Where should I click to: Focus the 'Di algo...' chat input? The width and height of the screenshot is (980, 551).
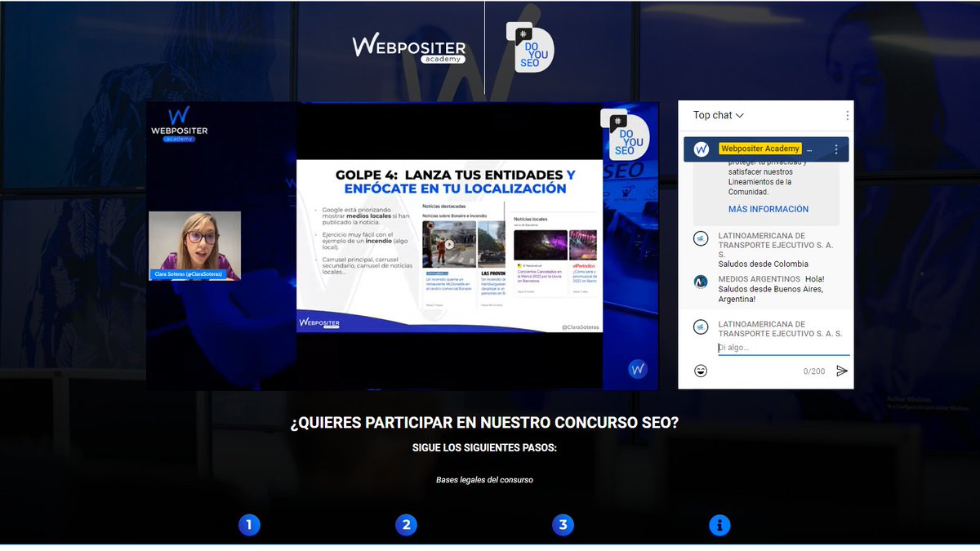click(x=783, y=348)
